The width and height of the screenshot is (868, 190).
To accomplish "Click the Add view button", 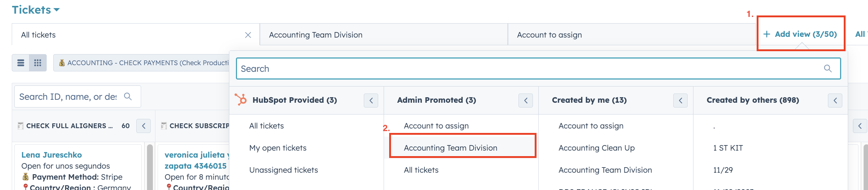I will [x=800, y=34].
